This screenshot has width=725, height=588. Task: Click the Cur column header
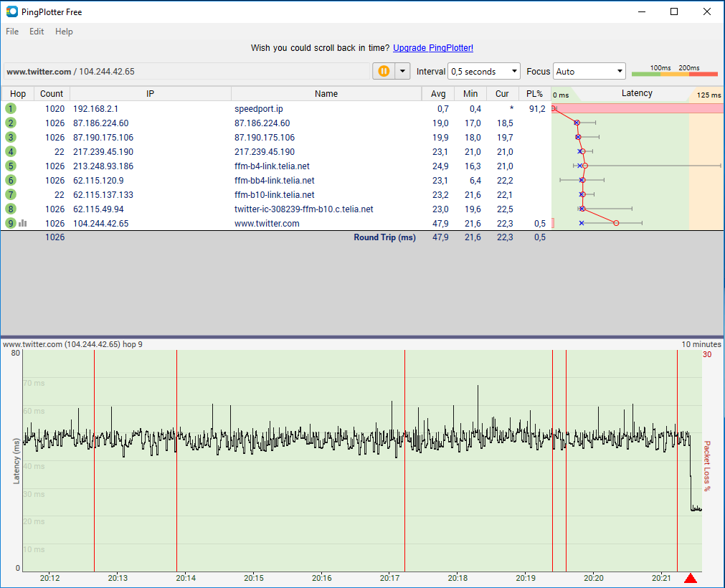tap(502, 93)
